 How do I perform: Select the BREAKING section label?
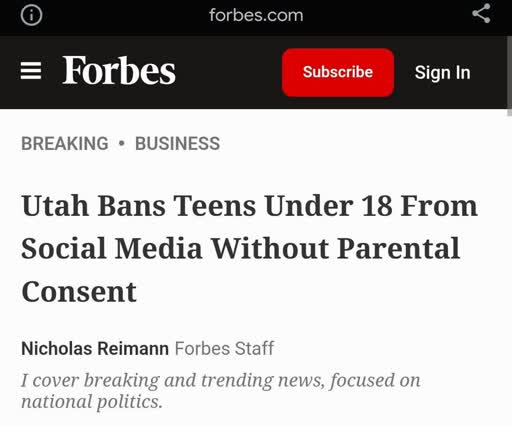click(x=65, y=144)
